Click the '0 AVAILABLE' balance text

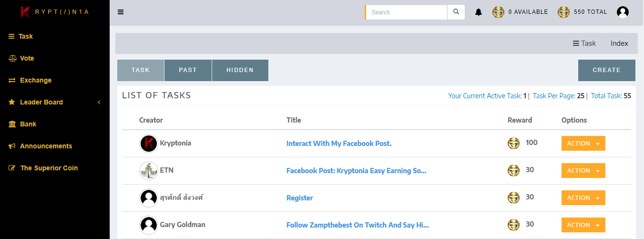(x=528, y=12)
